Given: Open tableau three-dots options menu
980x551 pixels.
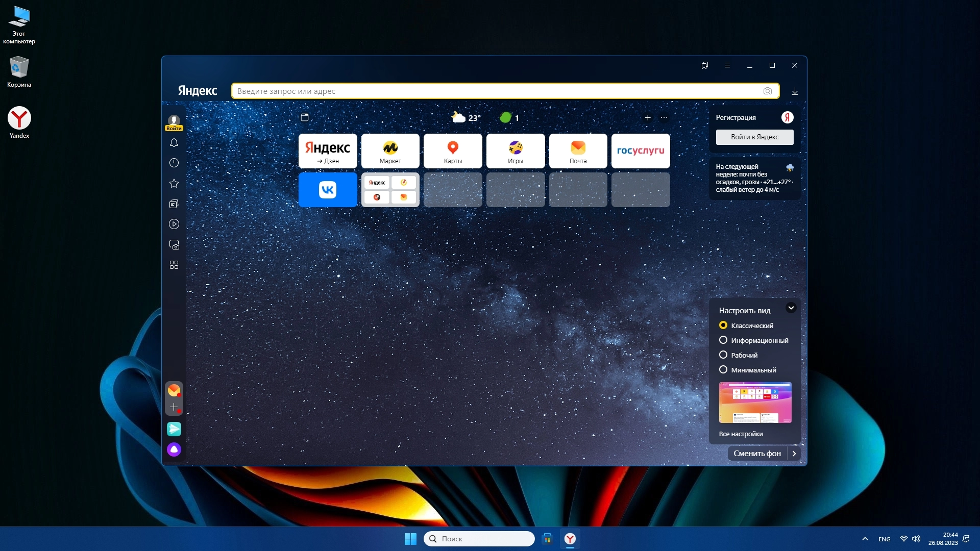Looking at the screenshot, I should point(664,118).
